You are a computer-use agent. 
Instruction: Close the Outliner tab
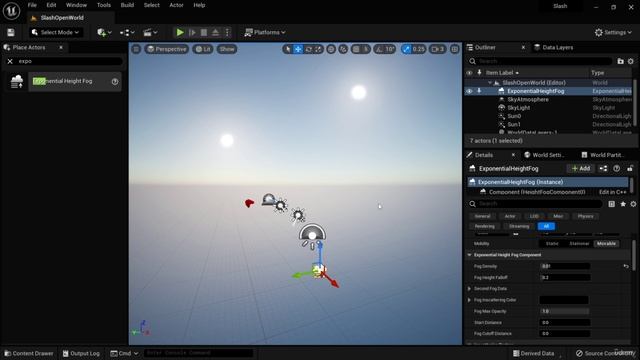click(x=523, y=47)
